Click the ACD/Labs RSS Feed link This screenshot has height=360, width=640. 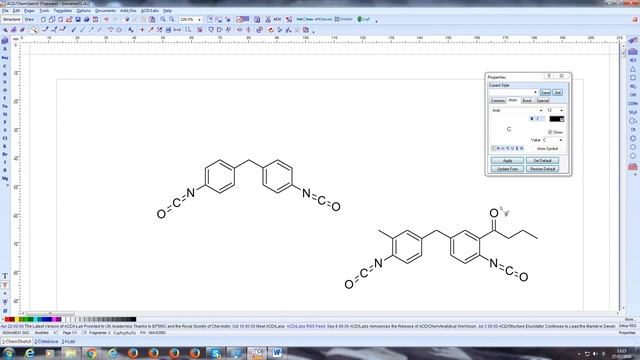coord(306,326)
